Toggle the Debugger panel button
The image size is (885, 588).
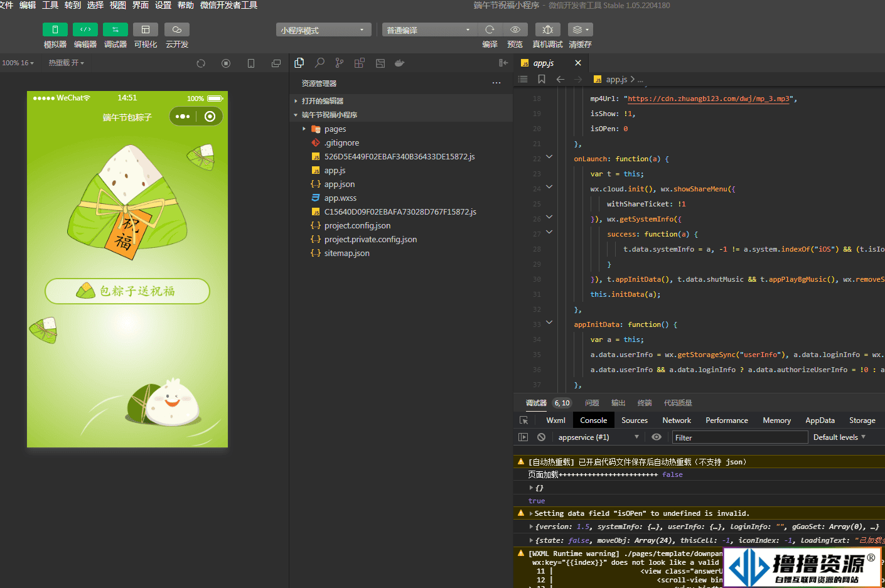115,29
